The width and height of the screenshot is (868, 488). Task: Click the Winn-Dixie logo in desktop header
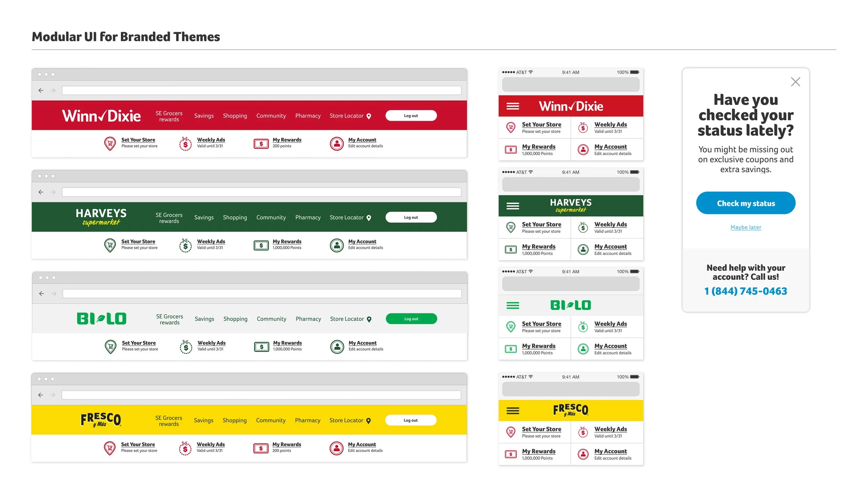click(x=101, y=116)
